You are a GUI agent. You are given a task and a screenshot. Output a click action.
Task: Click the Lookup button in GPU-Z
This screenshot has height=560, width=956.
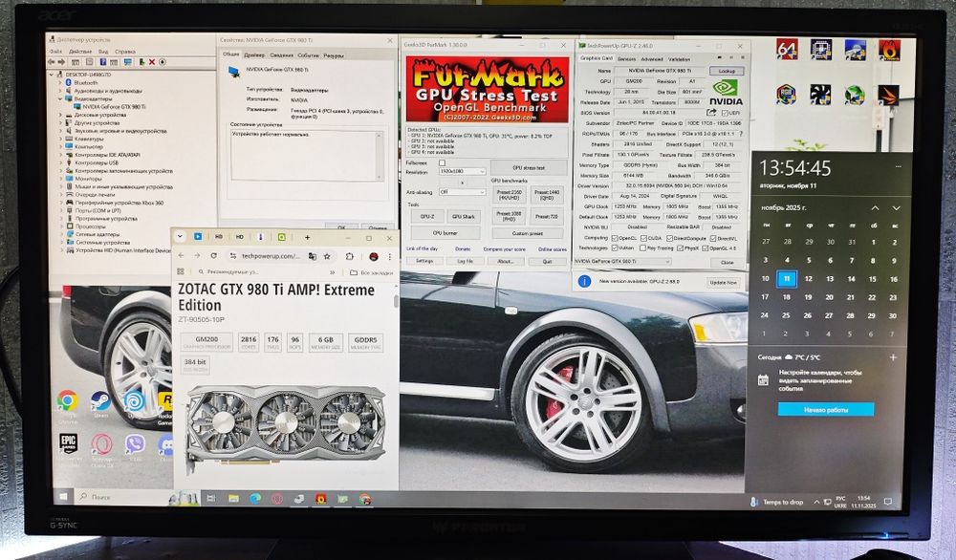(727, 71)
